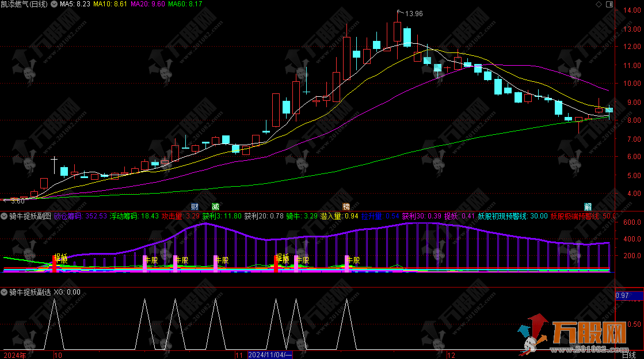Image resolution: width=644 pixels, height=359 pixels.
Task: Click the highlighted date 2024/11/04/一
Action: click(x=270, y=355)
